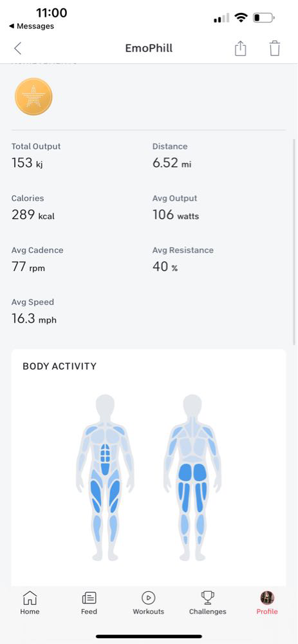This screenshot has height=644, width=298.
Task: Return to Messages app link
Action: point(31,26)
